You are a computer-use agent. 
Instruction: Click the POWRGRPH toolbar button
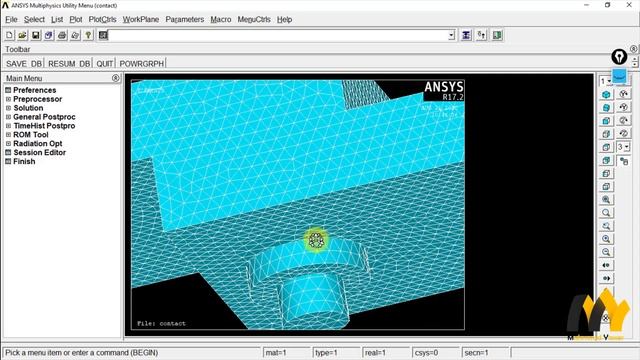point(142,64)
